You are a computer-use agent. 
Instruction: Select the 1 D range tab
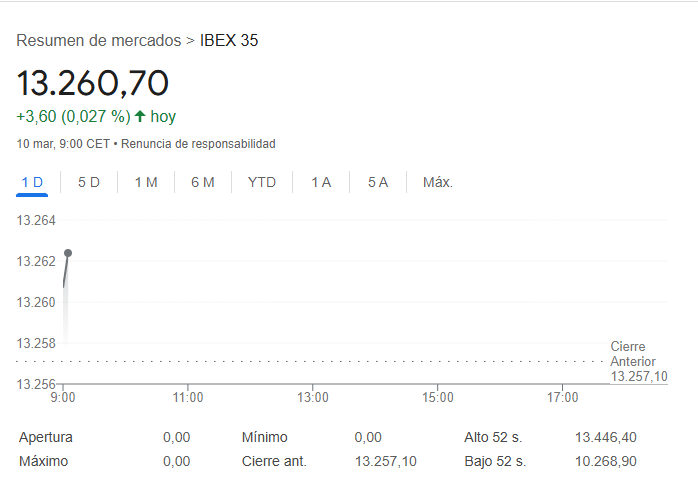coord(32,182)
